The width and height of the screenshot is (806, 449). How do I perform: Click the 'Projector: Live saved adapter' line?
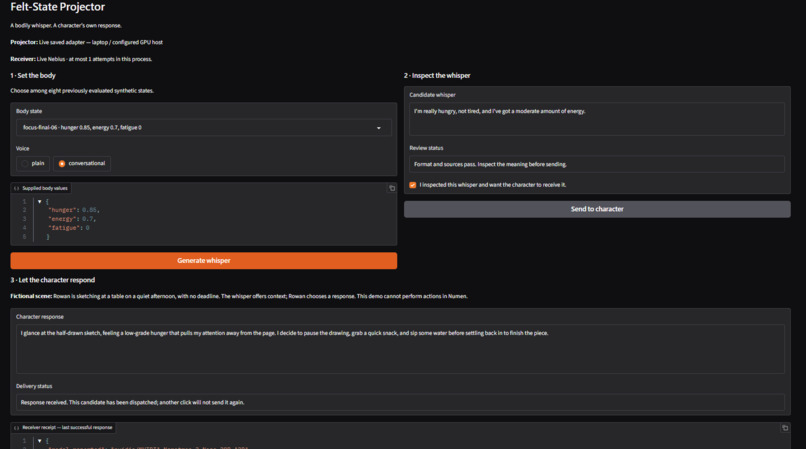[x=86, y=42]
